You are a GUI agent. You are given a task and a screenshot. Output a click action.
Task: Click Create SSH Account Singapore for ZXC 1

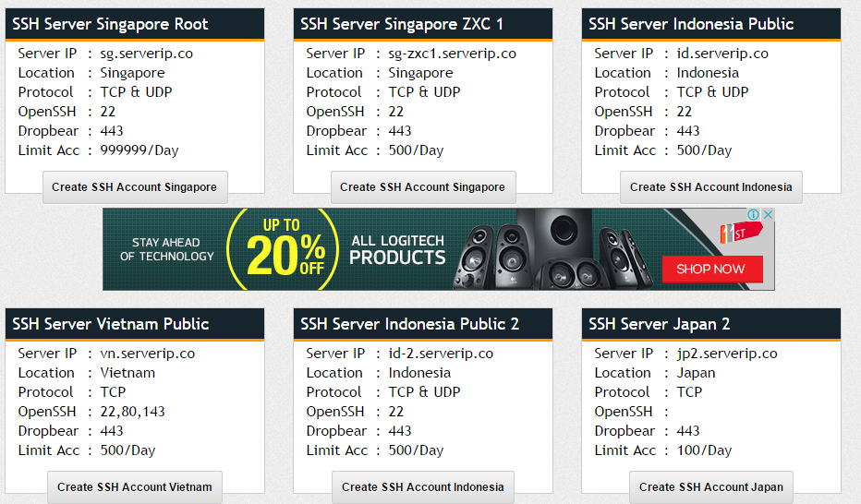point(423,187)
